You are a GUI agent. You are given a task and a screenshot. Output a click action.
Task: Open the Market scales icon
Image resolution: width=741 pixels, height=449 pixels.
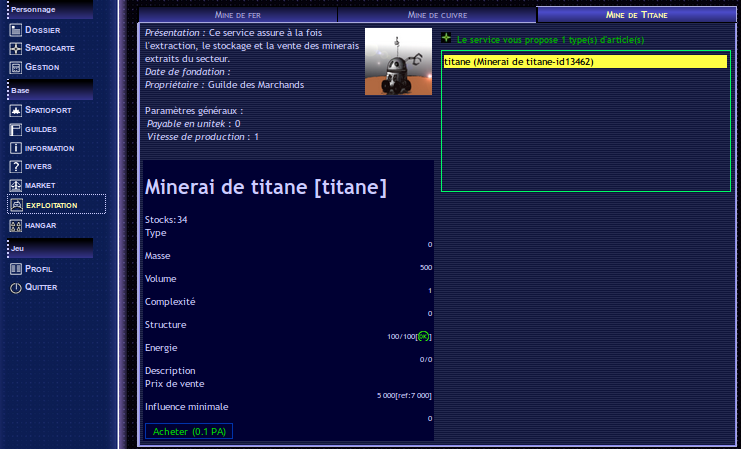click(x=15, y=185)
